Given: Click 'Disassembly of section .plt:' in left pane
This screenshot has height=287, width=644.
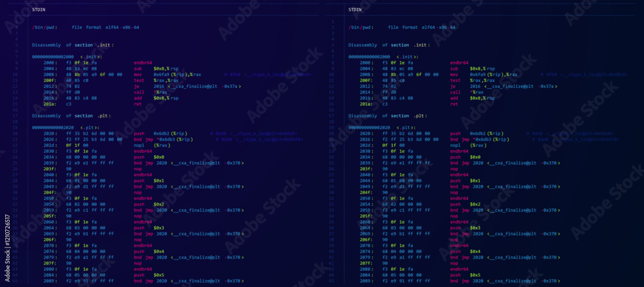Looking at the screenshot, I should pos(72,116).
